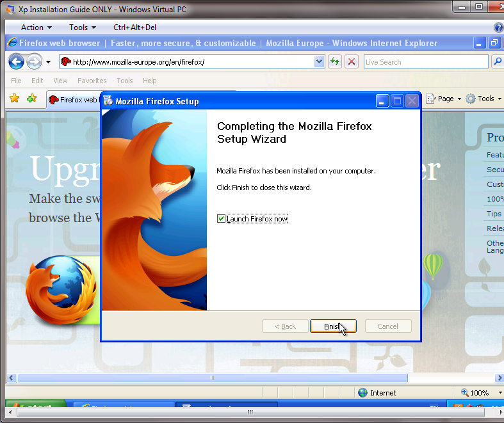The width and height of the screenshot is (504, 423).
Task: Click the Internet security zone indicator
Action: (377, 392)
